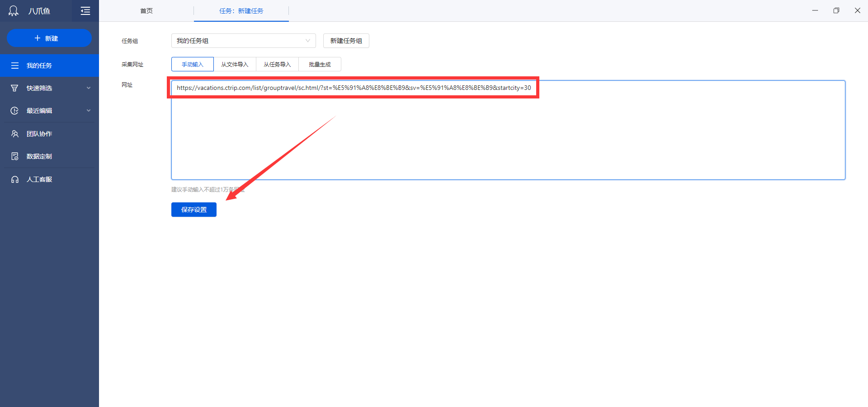The height and width of the screenshot is (407, 868).
Task: Select 从任务导入 input mode
Action: (277, 64)
